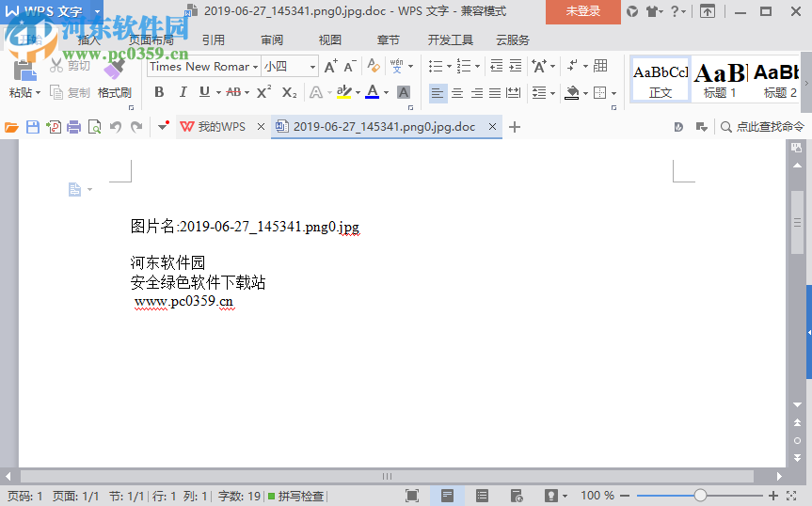
Task: Print the document
Action: (74, 127)
